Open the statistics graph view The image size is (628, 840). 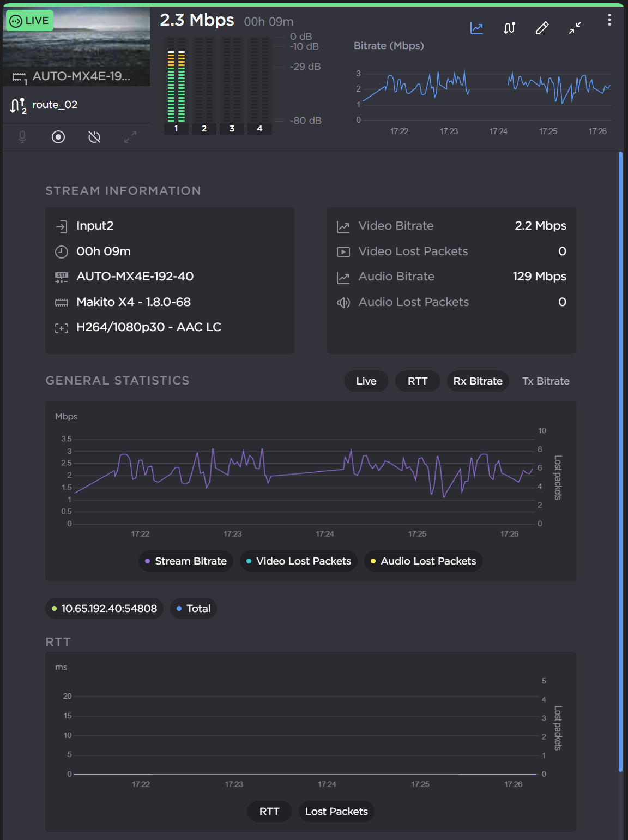(476, 28)
